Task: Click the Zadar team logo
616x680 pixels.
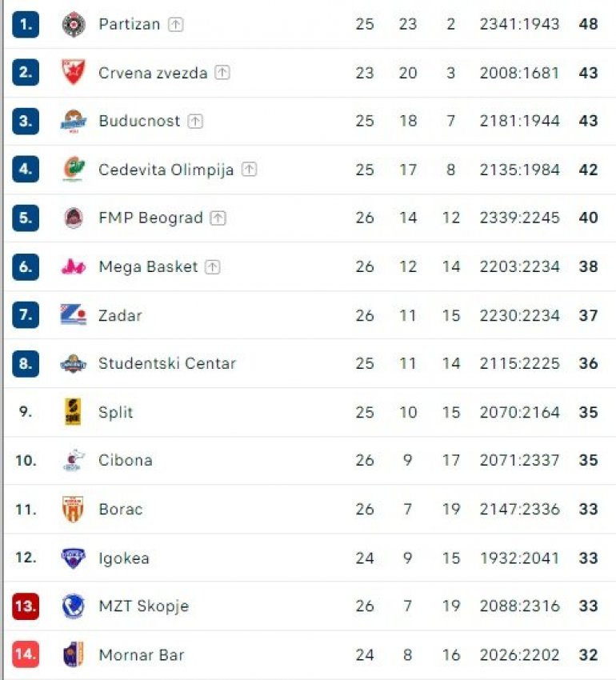Action: coord(74,315)
